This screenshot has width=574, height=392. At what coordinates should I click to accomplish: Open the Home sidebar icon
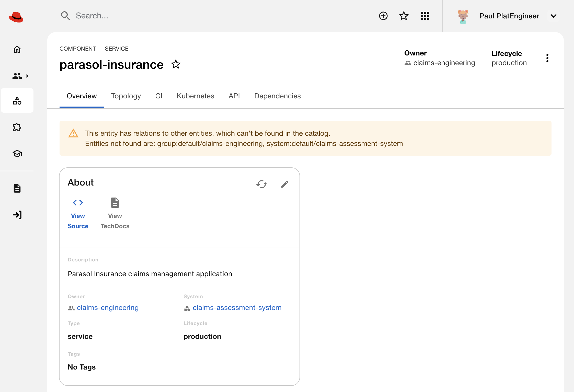[x=17, y=49]
